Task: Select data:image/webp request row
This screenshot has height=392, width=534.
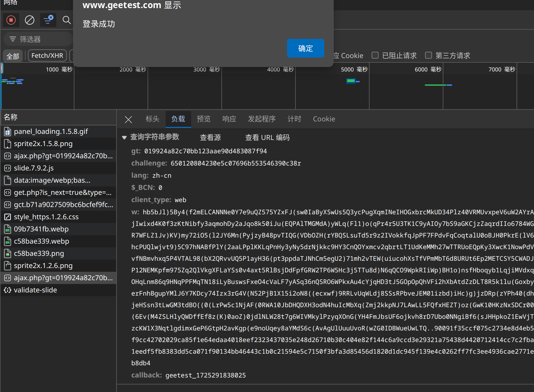Action: tap(58, 180)
